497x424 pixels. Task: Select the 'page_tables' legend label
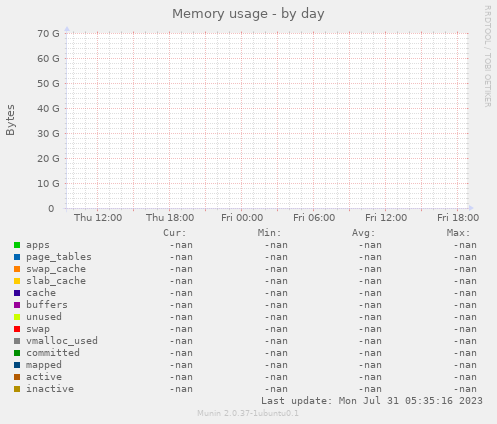click(59, 257)
